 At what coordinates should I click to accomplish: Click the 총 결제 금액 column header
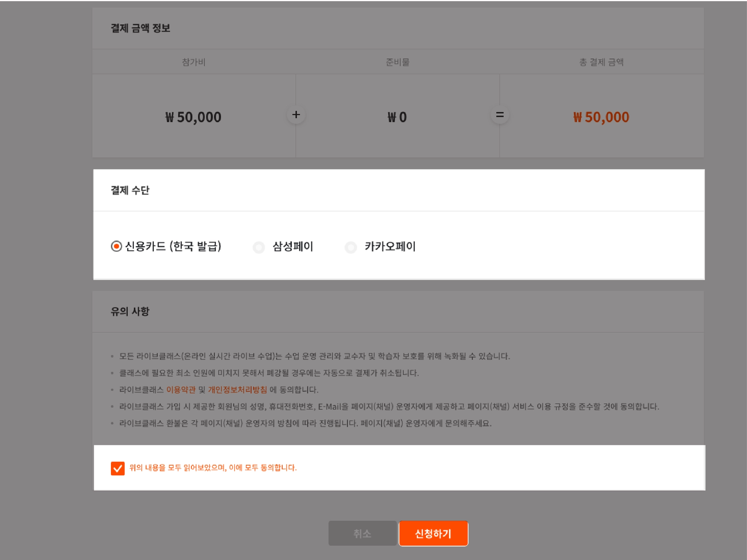point(601,62)
